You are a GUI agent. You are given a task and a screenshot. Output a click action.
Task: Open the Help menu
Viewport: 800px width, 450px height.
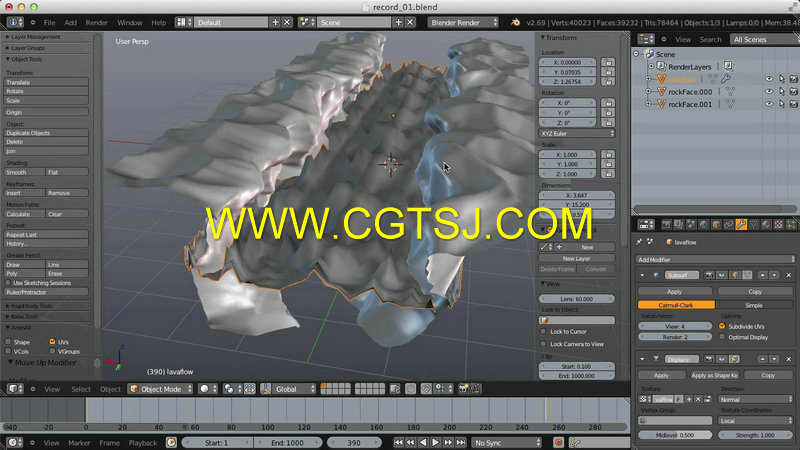tap(159, 22)
